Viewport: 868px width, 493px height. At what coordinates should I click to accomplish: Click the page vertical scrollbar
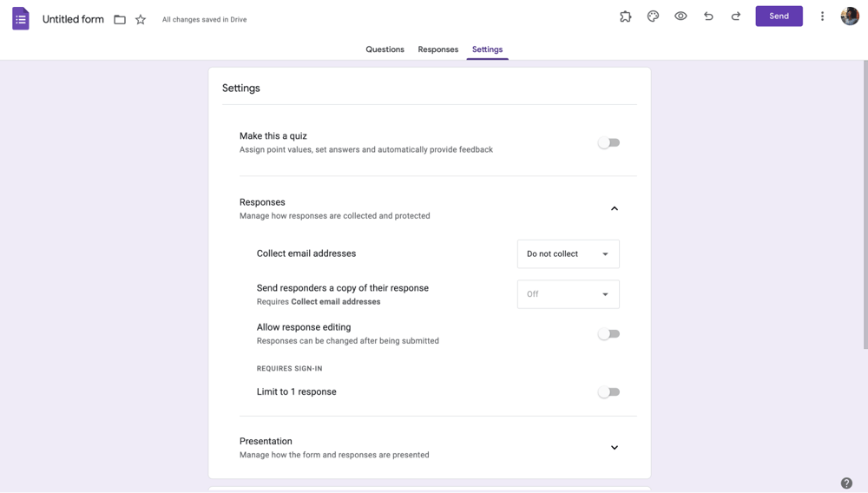click(865, 205)
